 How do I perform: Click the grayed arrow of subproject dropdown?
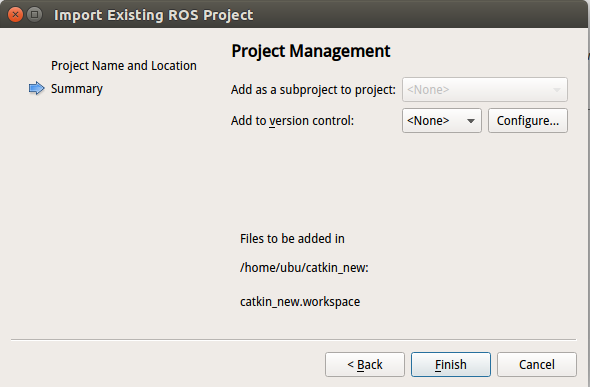pos(557,90)
